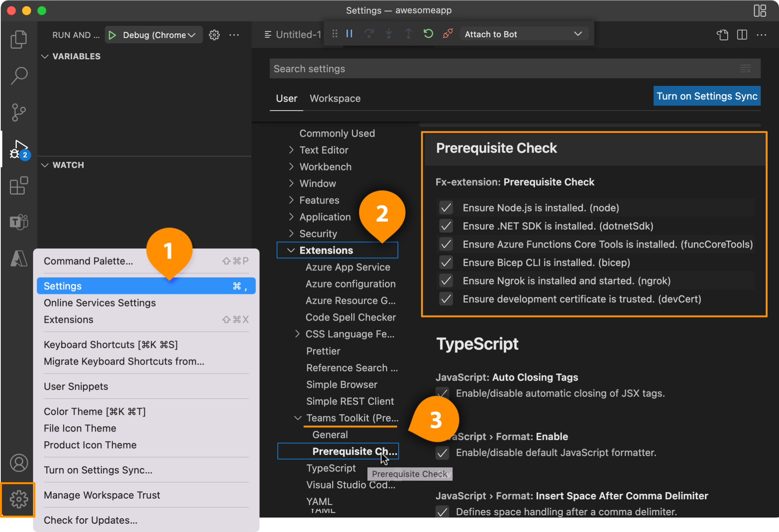
Task: Open the Source Control view
Action: coord(19,113)
